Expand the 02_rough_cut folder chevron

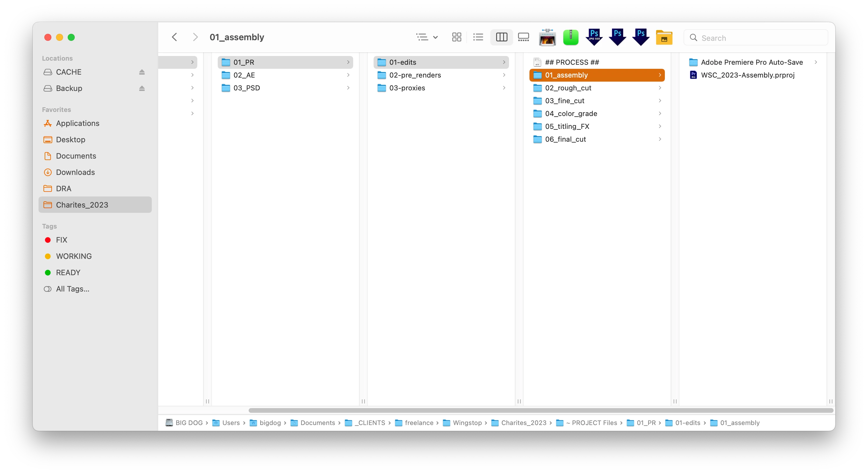pyautogui.click(x=660, y=88)
